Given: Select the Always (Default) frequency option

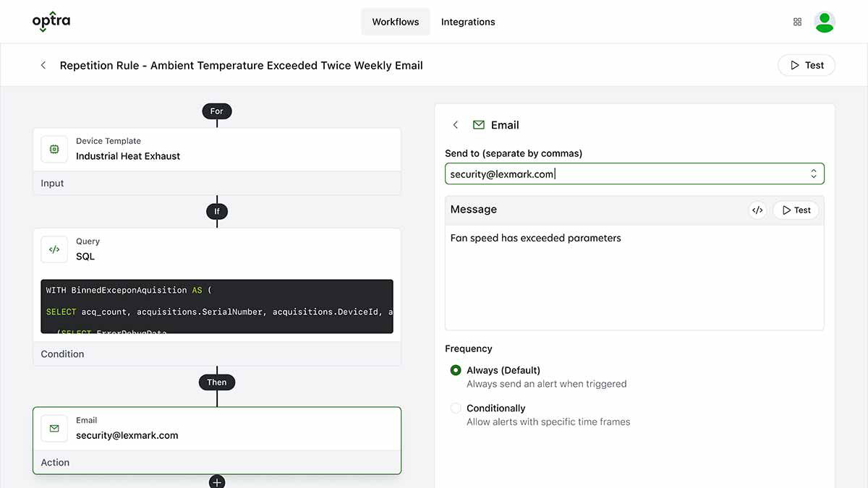Looking at the screenshot, I should pyautogui.click(x=456, y=369).
